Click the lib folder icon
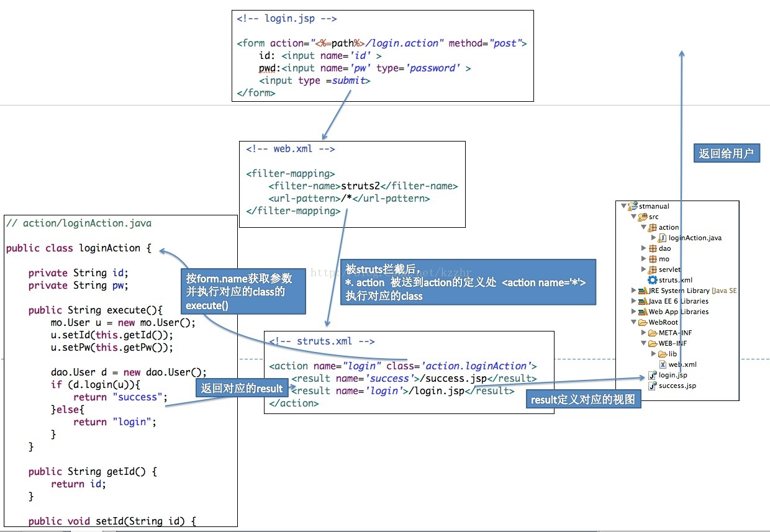The image size is (770, 532). click(663, 353)
